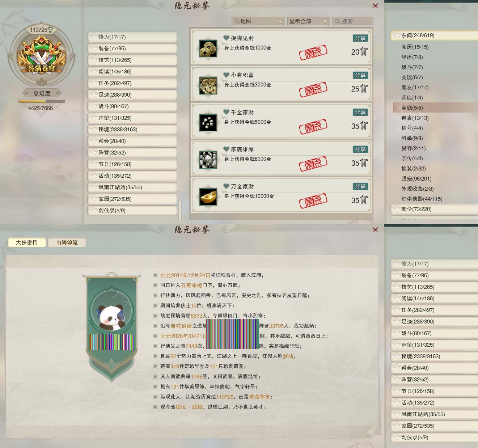
Task: Click 分享 button for 千金家财
Action: 360,112
